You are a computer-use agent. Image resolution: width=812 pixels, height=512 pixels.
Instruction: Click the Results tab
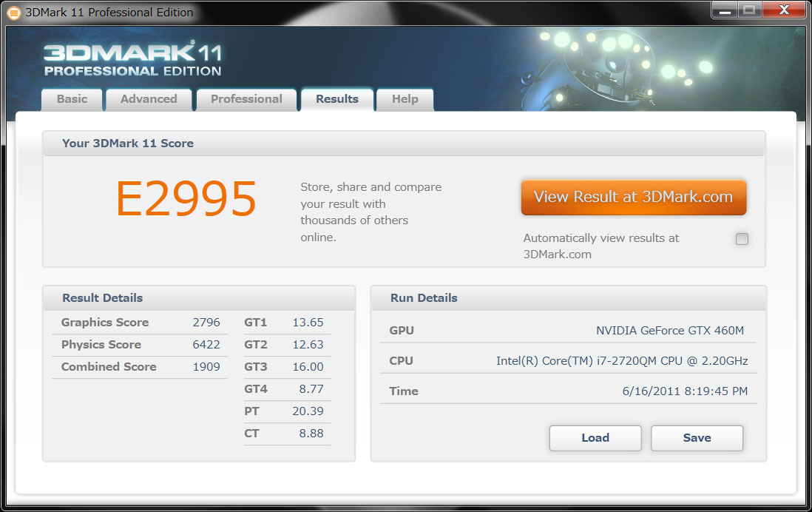337,99
